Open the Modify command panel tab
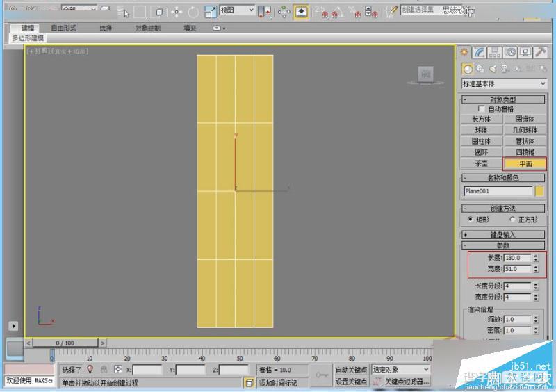The width and height of the screenshot is (556, 392). (x=480, y=53)
